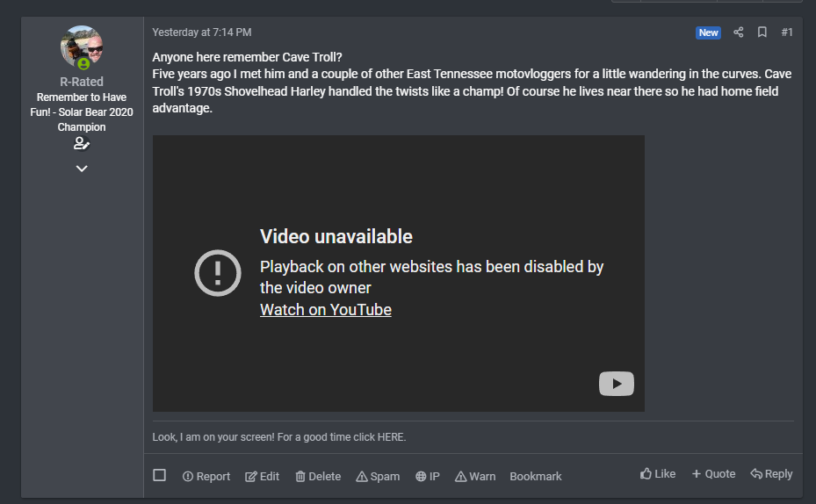Click the Bookmark text link
Screen dimensions: 816x504
click(536, 476)
